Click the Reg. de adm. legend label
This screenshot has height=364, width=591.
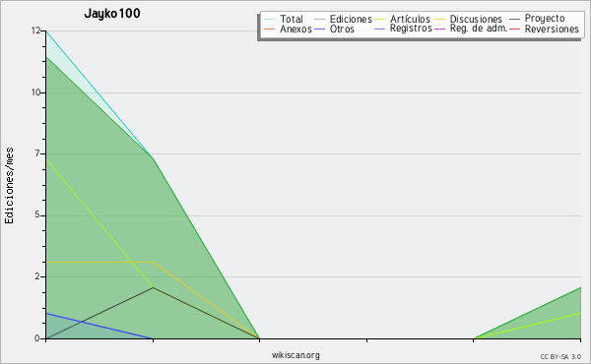pos(479,29)
